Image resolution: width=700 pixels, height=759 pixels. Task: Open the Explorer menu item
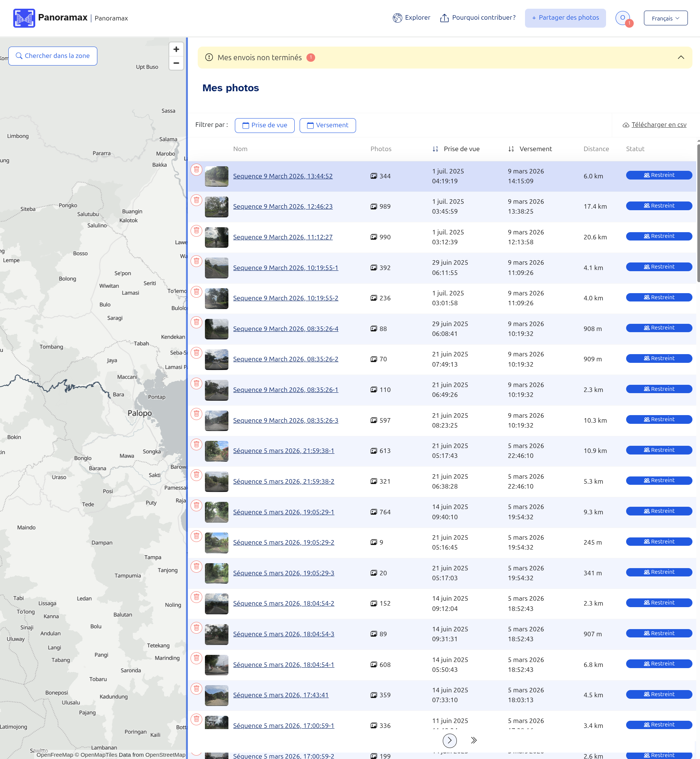click(411, 18)
